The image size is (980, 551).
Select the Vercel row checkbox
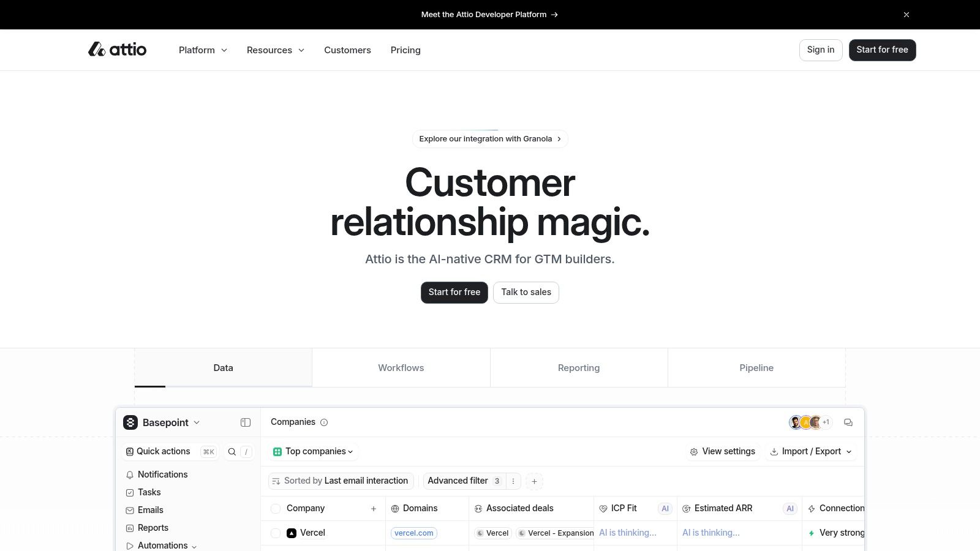276,533
